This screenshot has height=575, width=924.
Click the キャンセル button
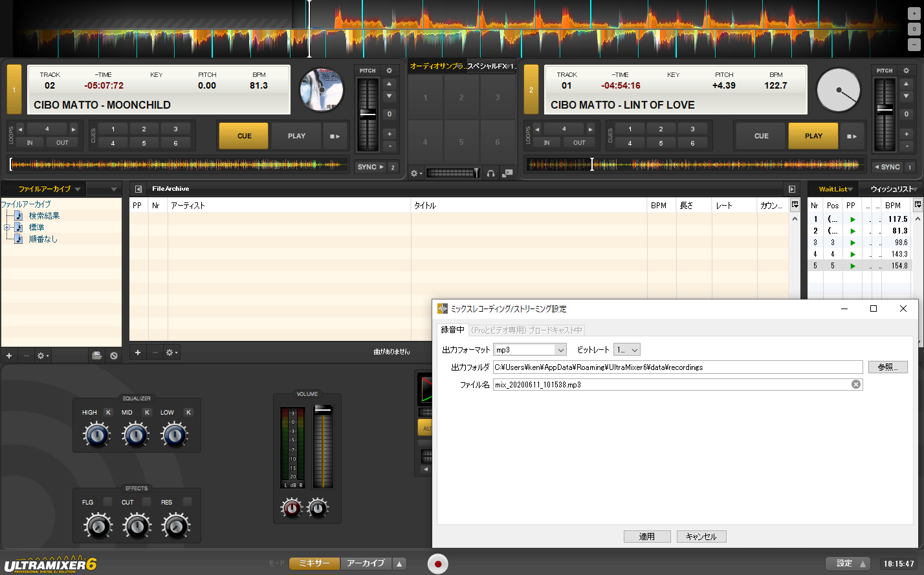tap(701, 536)
